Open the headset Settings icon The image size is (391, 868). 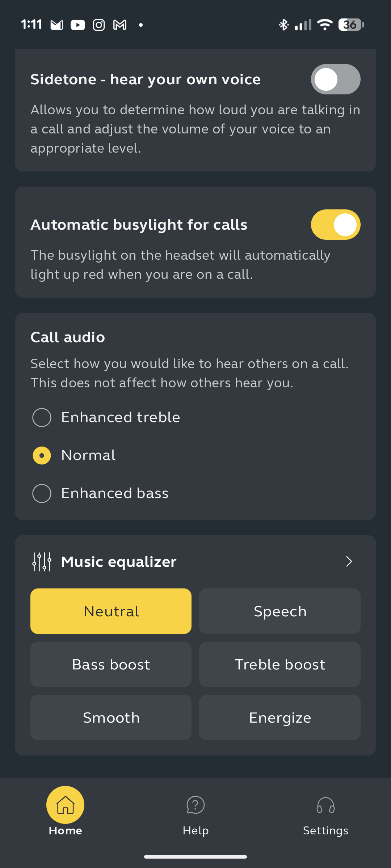point(325,805)
